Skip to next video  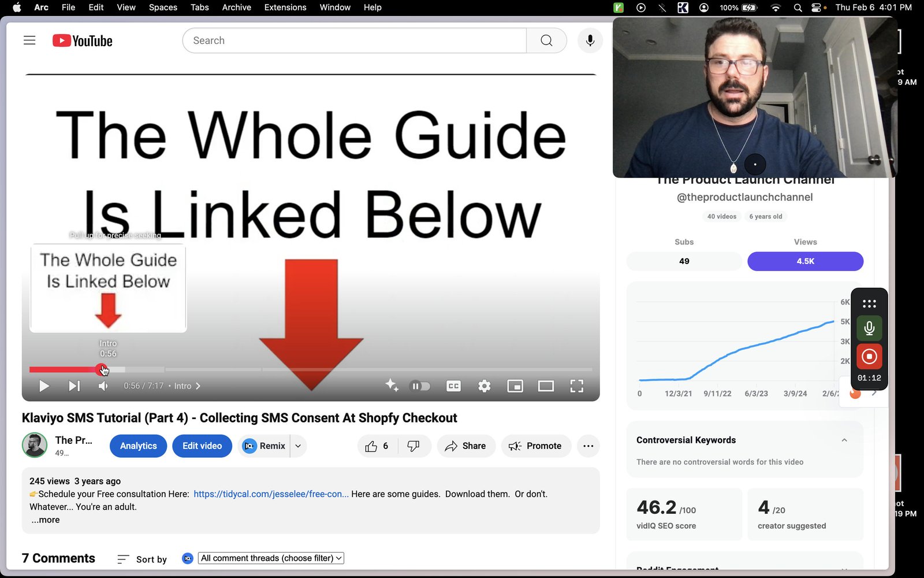click(74, 386)
